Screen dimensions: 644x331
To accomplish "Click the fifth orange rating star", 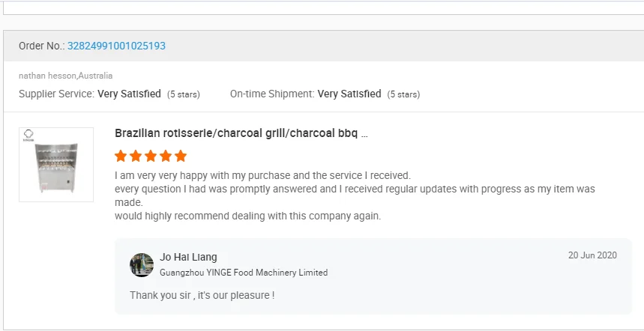I will [180, 157].
